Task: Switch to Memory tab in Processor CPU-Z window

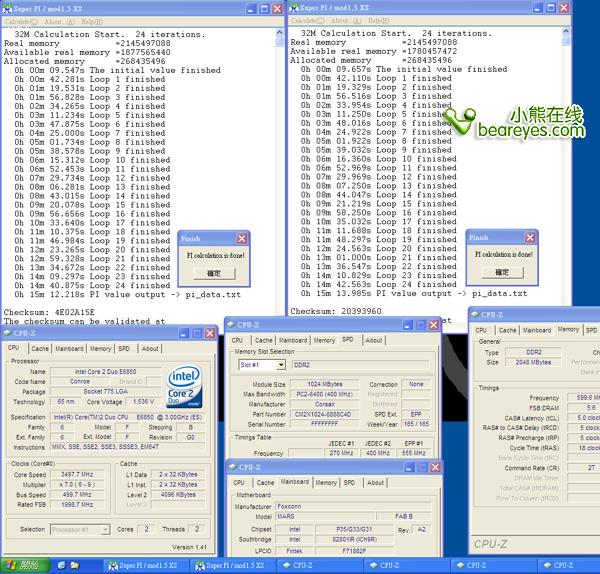Action: coord(101,349)
